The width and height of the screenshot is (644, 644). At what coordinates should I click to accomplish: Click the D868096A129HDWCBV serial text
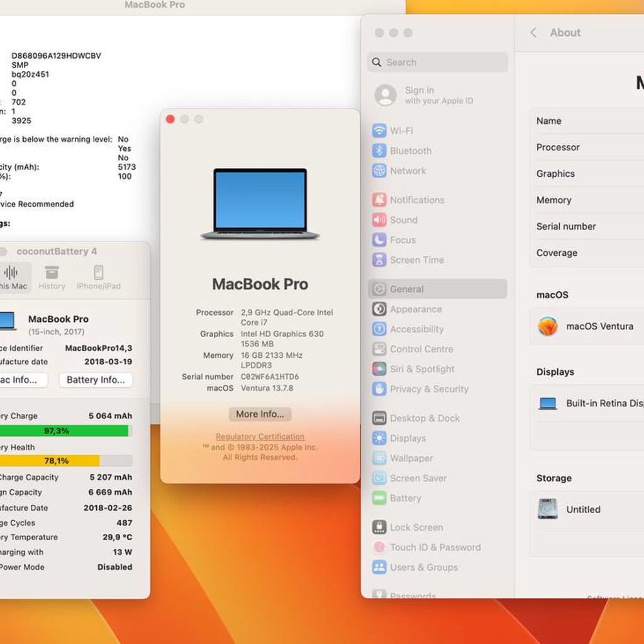[x=56, y=56]
